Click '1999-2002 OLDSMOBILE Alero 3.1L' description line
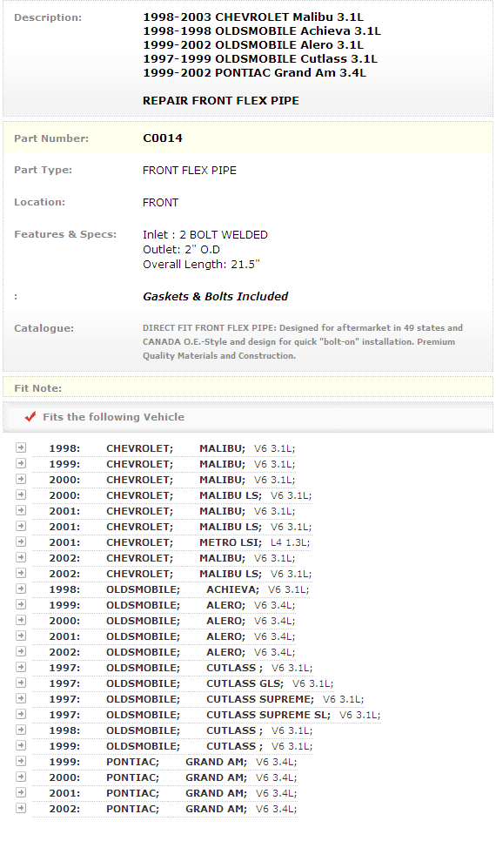This screenshot has width=496, height=868. point(253,45)
